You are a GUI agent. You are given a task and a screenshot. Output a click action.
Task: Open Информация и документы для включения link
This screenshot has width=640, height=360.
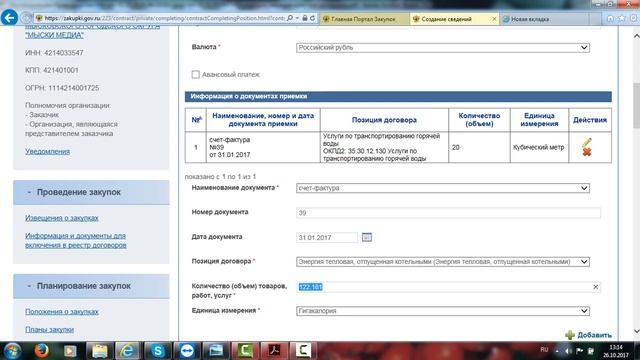point(76,240)
